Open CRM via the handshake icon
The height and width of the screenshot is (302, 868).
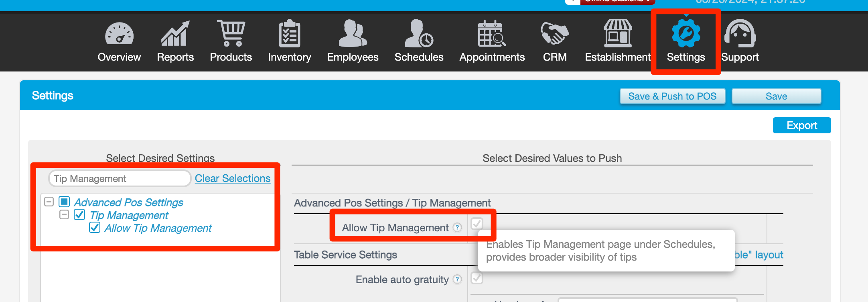[x=554, y=34]
